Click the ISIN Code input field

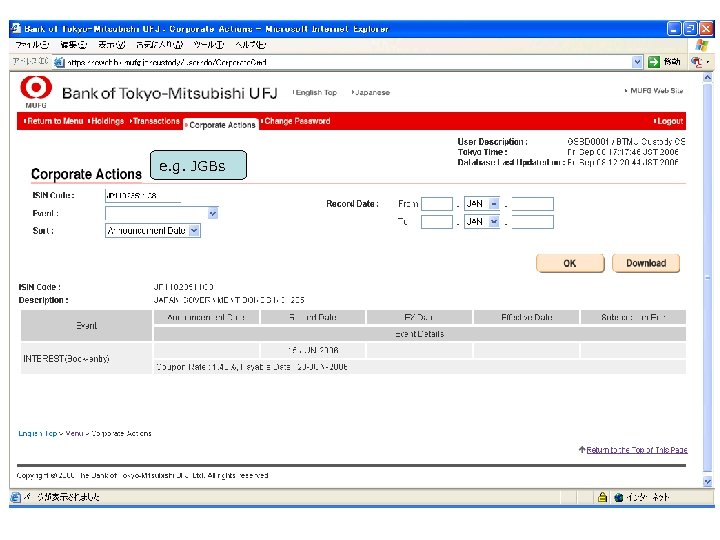143,196
